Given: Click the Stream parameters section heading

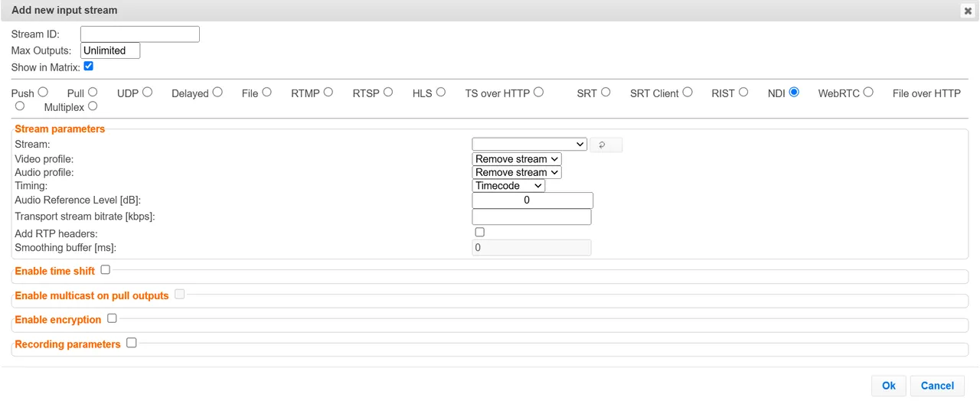Looking at the screenshot, I should coord(60,129).
